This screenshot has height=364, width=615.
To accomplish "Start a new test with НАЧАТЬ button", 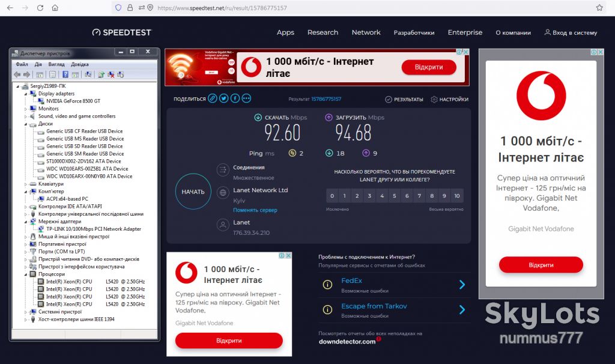I will [193, 192].
